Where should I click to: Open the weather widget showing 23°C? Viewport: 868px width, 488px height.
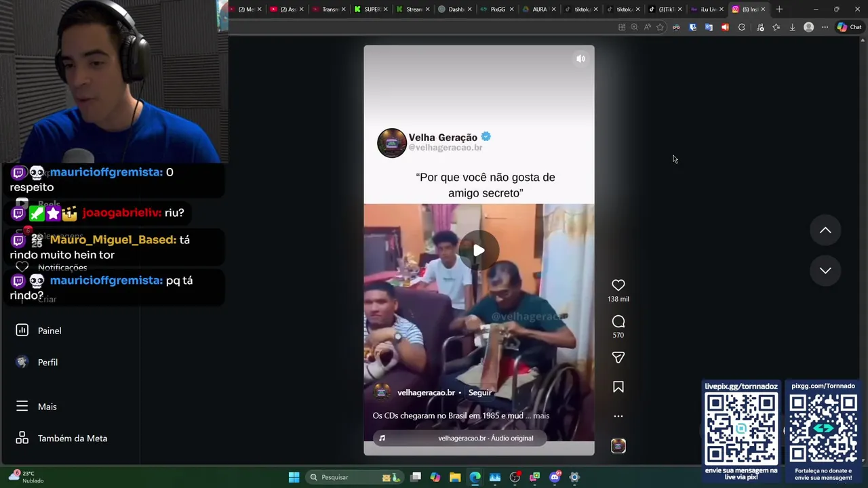(26, 476)
